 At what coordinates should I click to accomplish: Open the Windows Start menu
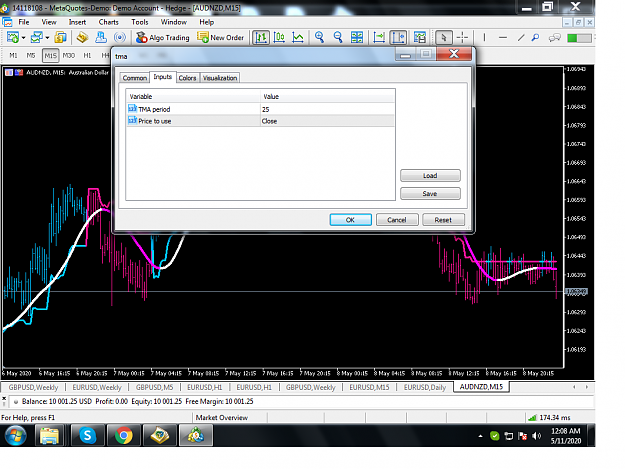coord(16,436)
